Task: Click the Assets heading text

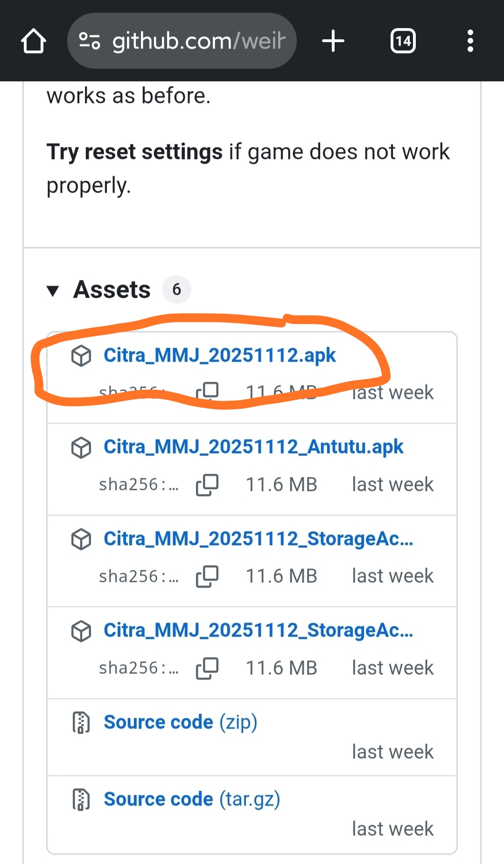Action: [x=112, y=290]
